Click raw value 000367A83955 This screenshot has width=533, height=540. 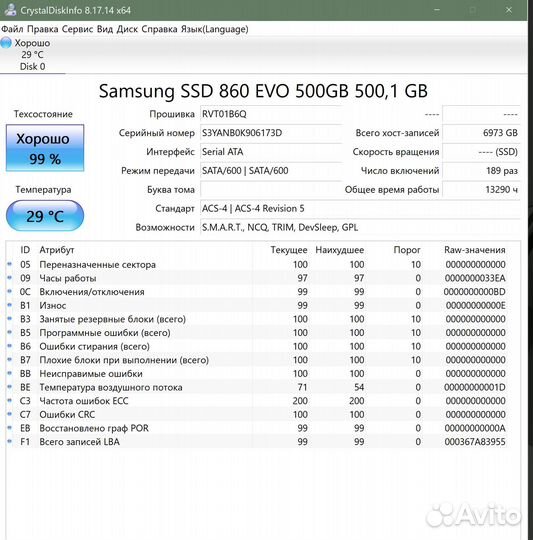coord(475,442)
